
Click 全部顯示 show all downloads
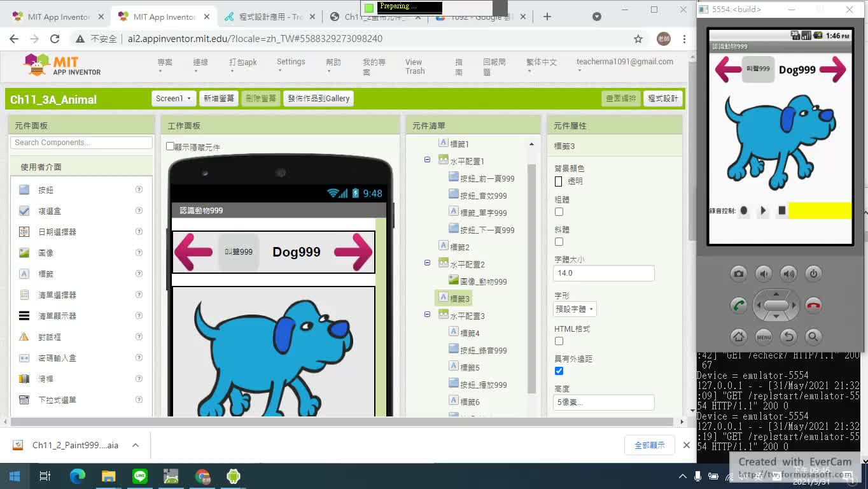click(650, 445)
